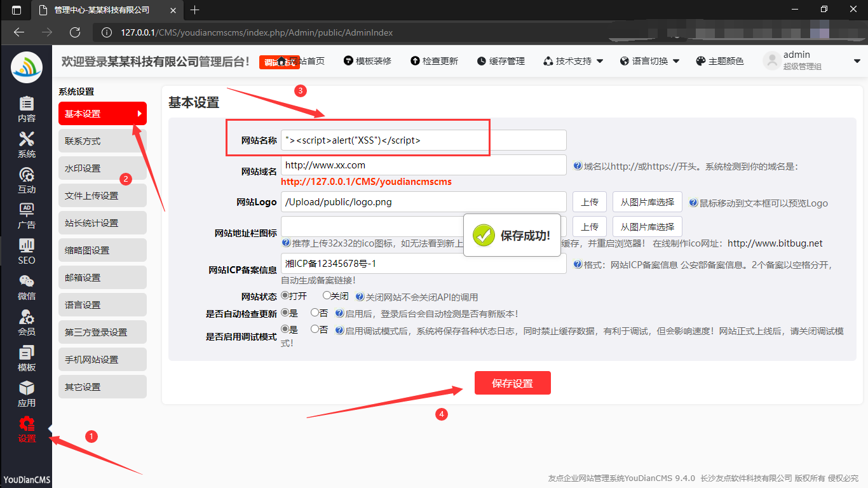This screenshot has width=868, height=488.
Task: Open 检查更新 in top menu
Action: 434,61
